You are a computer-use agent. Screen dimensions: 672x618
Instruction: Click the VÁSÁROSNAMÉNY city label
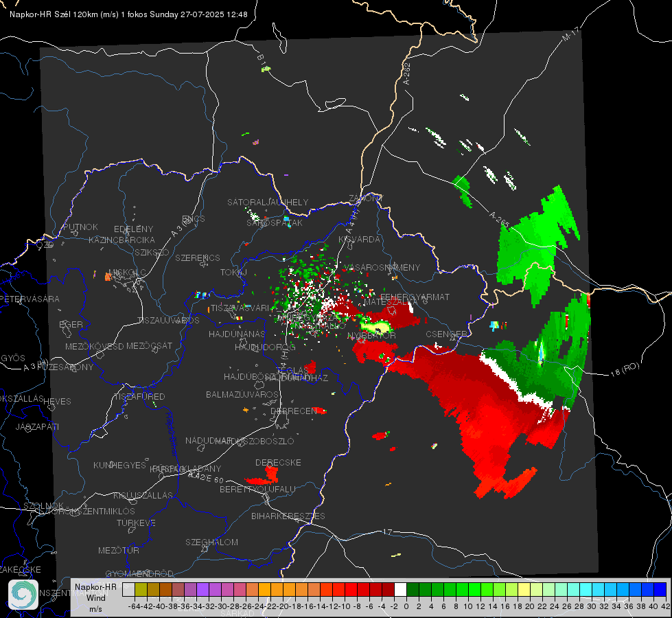pos(382,267)
